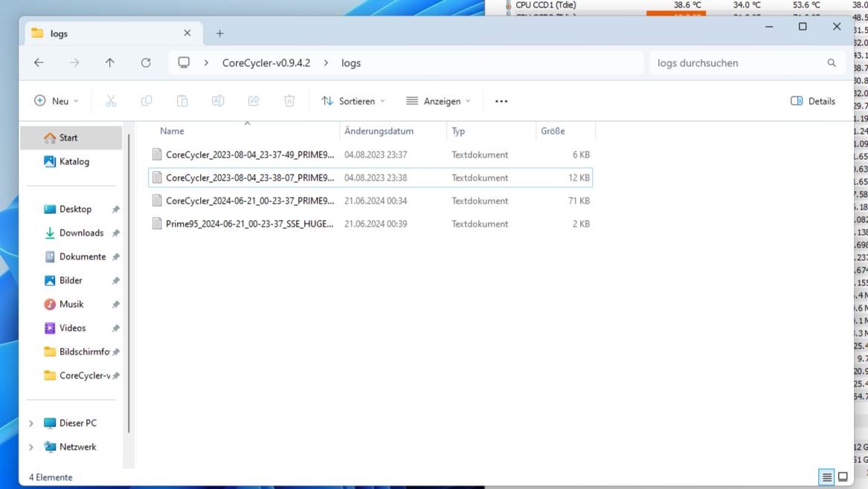Image resolution: width=868 pixels, height=489 pixels.
Task: Click the search magnifier icon
Action: 832,63
